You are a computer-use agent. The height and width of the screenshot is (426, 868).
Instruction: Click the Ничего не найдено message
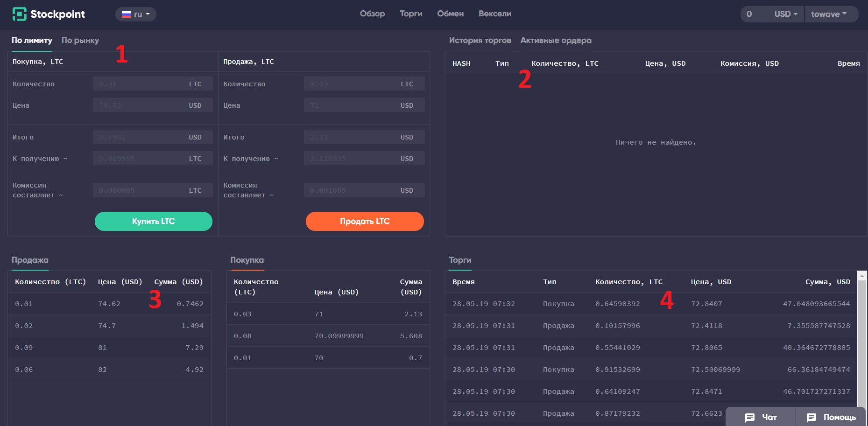(x=656, y=142)
